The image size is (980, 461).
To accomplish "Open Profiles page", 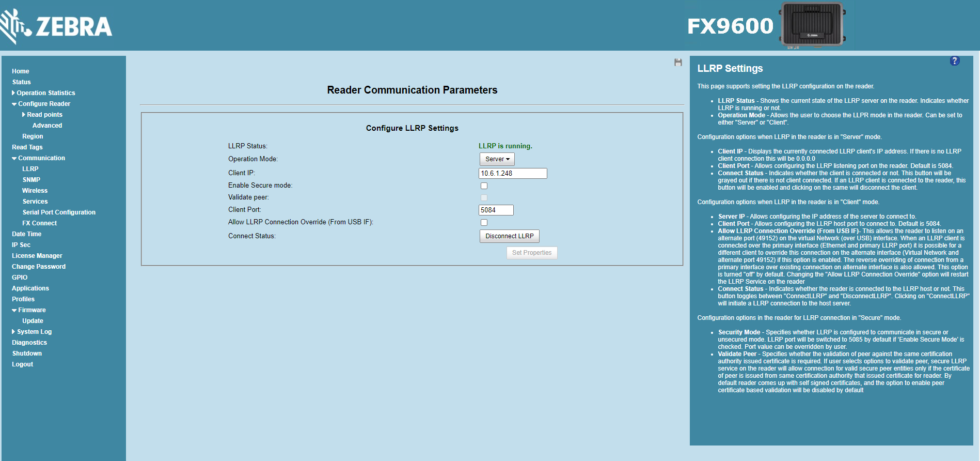I will pyautogui.click(x=23, y=299).
